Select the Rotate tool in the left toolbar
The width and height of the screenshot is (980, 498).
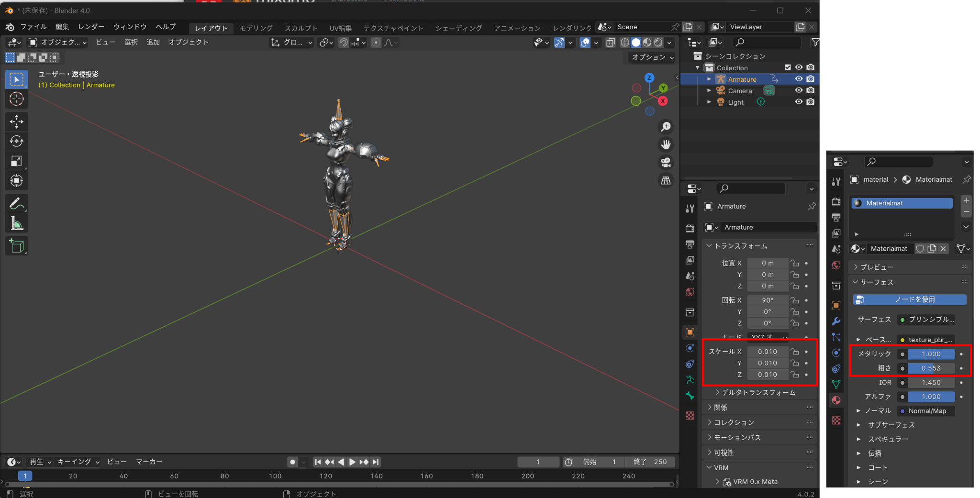click(16, 141)
